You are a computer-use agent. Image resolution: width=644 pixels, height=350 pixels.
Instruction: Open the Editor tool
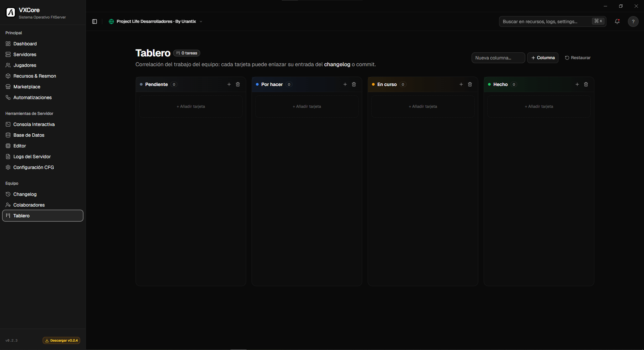click(43, 146)
